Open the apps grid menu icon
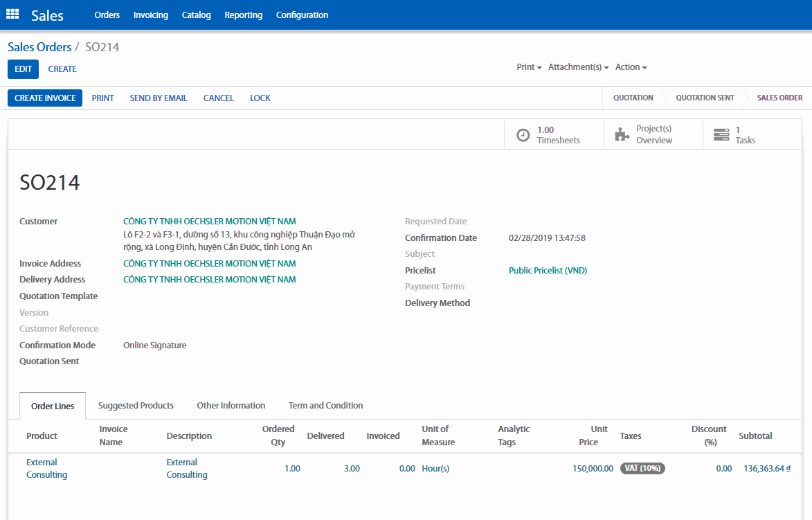This screenshot has height=520, width=812. (12, 15)
